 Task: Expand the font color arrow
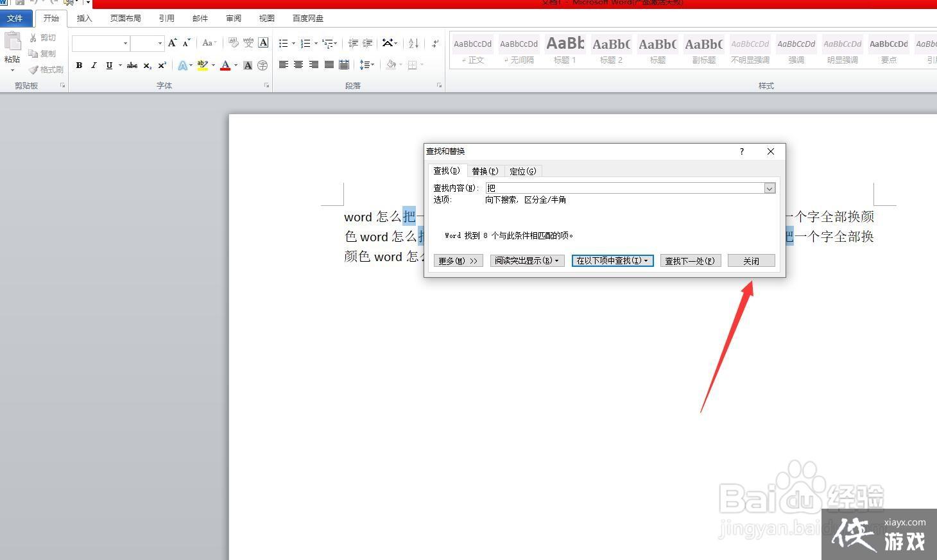pos(236,65)
